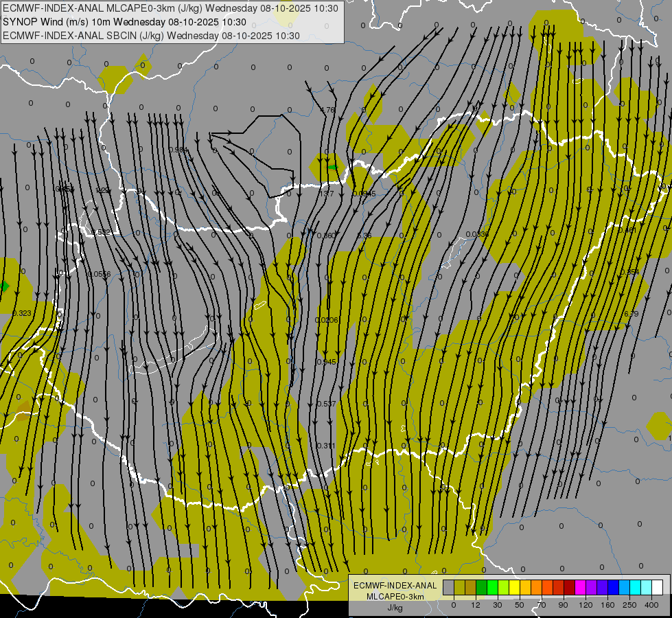The height and width of the screenshot is (618, 672).
Task: Click the sky blue legend swatch
Action: tap(625, 588)
